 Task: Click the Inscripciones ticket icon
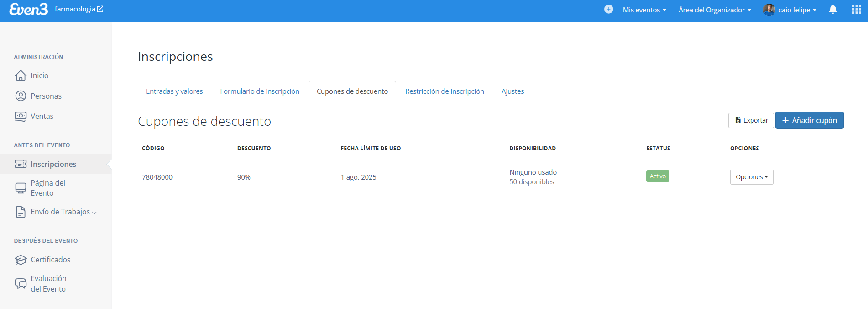21,164
